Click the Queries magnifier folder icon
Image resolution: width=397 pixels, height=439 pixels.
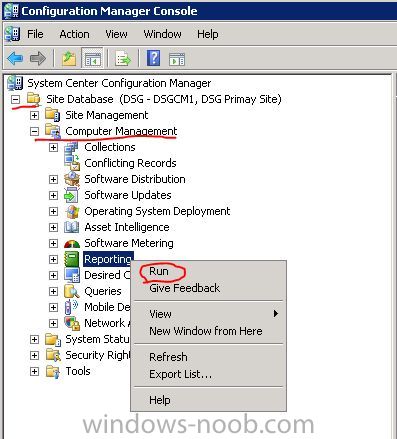[x=72, y=291]
